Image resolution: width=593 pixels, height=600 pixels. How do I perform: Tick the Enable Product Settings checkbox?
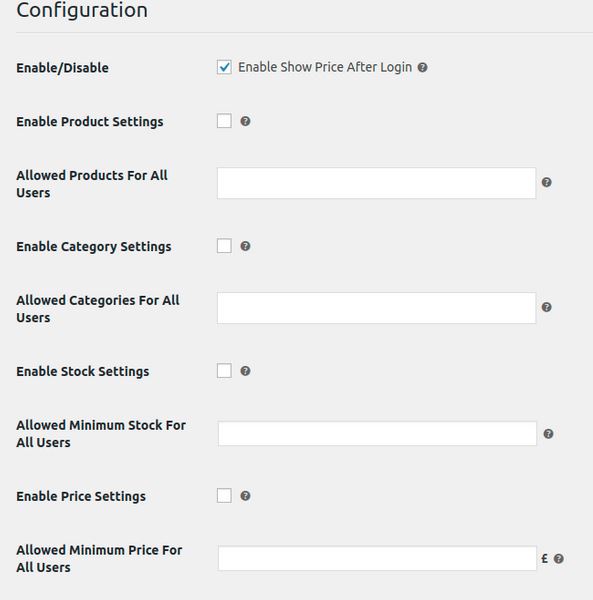click(224, 121)
